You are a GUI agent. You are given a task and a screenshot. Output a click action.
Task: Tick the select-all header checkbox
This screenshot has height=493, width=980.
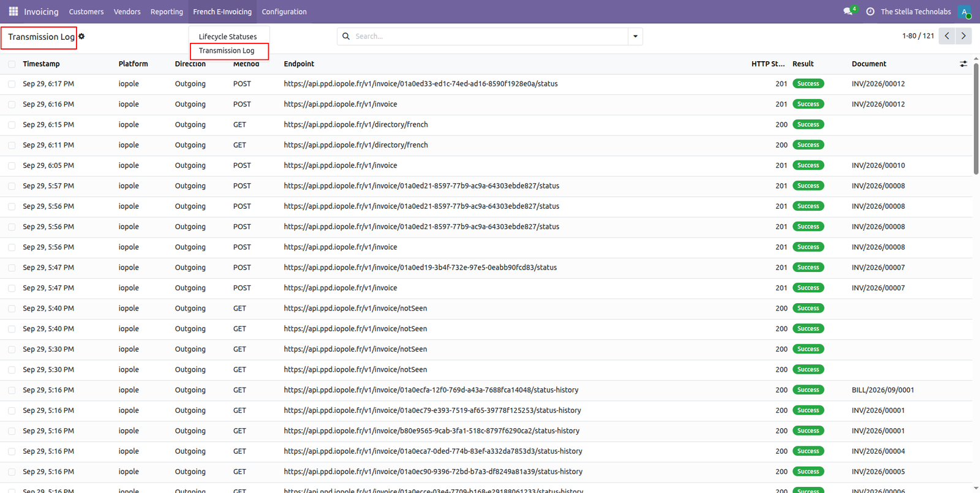click(12, 64)
